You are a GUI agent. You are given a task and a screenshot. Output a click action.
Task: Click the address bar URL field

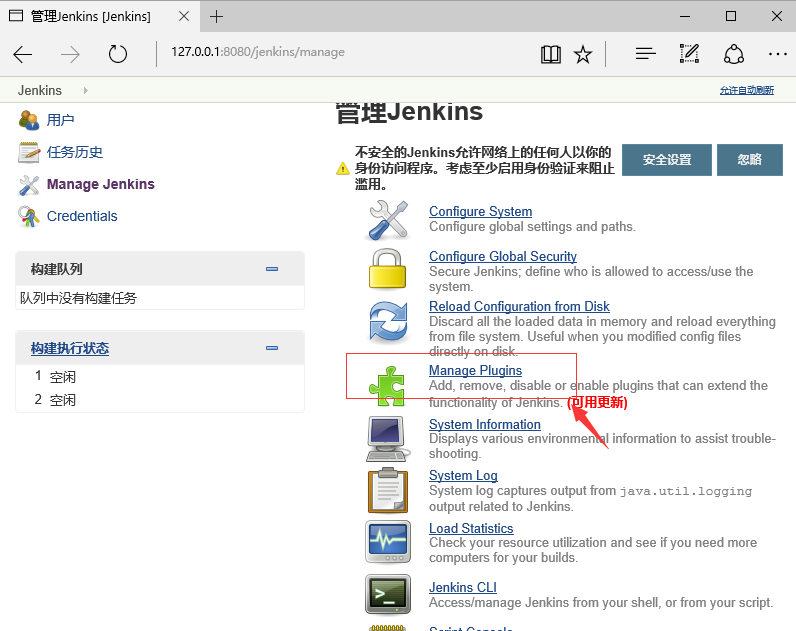(350, 52)
